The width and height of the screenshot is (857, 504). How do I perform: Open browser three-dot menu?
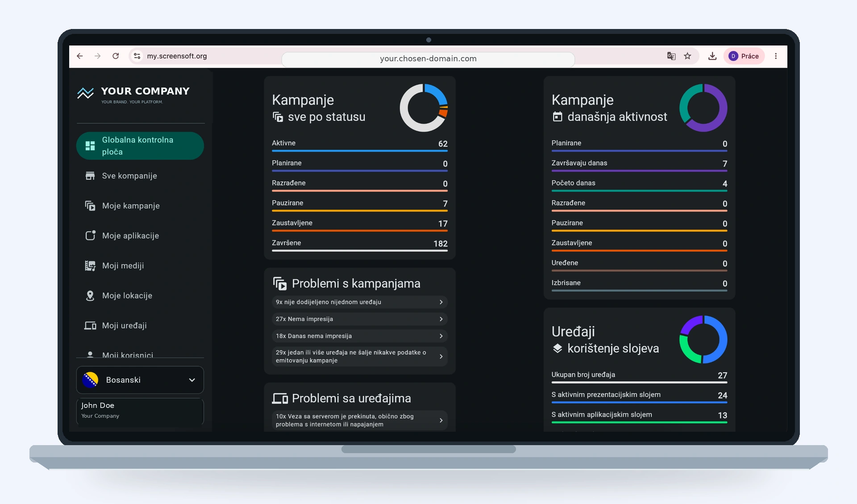pos(776,56)
